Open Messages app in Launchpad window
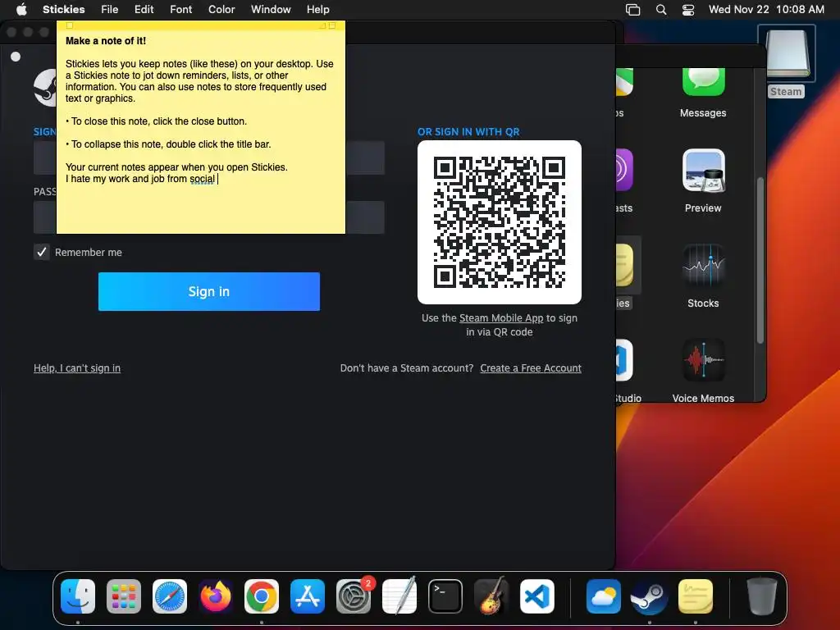 click(703, 83)
